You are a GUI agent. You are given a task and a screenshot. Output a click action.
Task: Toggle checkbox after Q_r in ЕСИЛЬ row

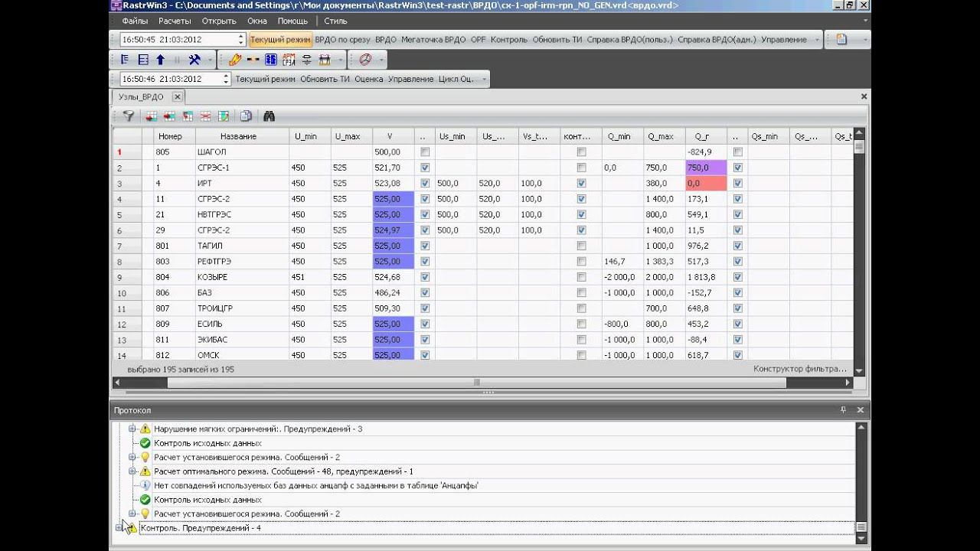(x=737, y=324)
